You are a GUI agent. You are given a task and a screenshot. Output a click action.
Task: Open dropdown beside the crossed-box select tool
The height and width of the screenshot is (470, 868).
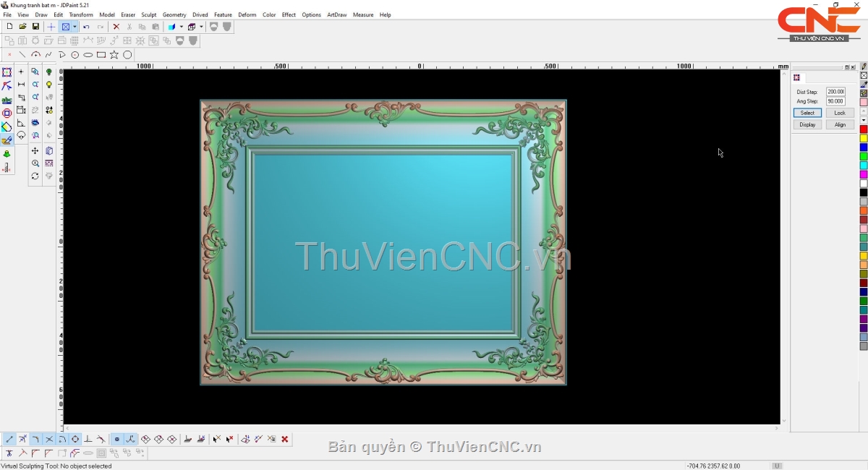coord(75,27)
